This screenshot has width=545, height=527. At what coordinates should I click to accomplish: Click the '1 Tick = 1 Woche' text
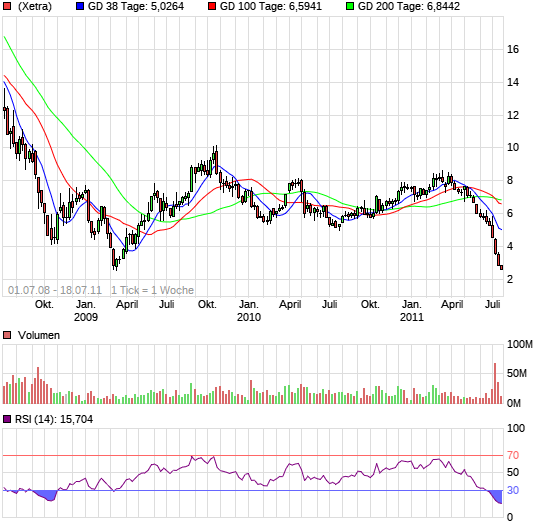tap(153, 290)
